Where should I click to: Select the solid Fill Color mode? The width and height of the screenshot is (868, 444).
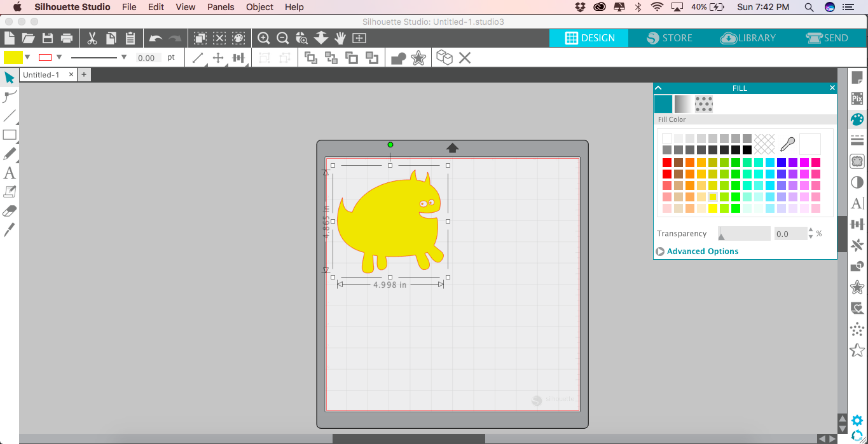click(663, 104)
